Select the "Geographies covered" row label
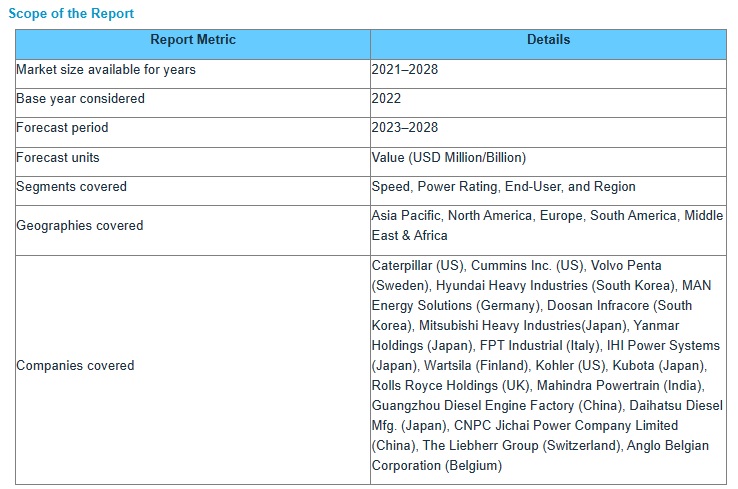The image size is (738, 489). click(80, 226)
